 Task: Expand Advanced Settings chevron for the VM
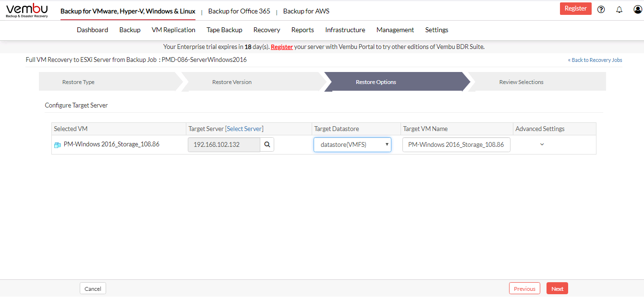542,144
